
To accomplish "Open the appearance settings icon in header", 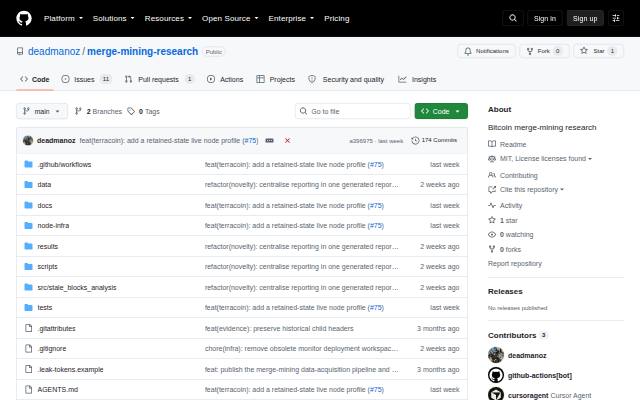I will click(616, 18).
